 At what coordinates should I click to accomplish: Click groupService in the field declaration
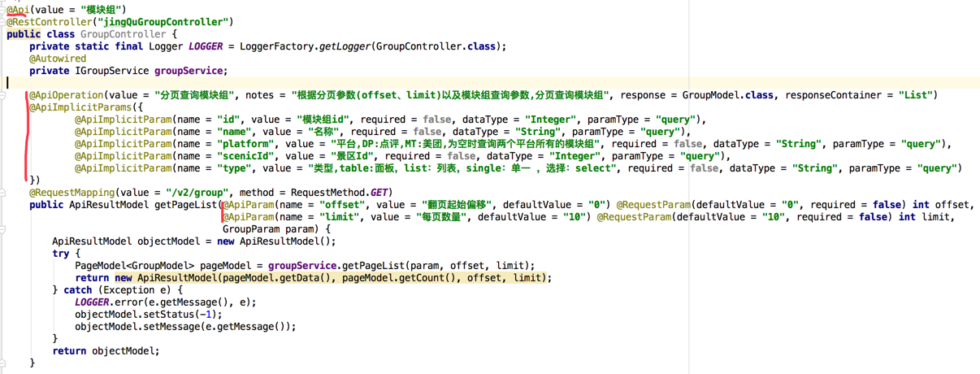(x=189, y=71)
